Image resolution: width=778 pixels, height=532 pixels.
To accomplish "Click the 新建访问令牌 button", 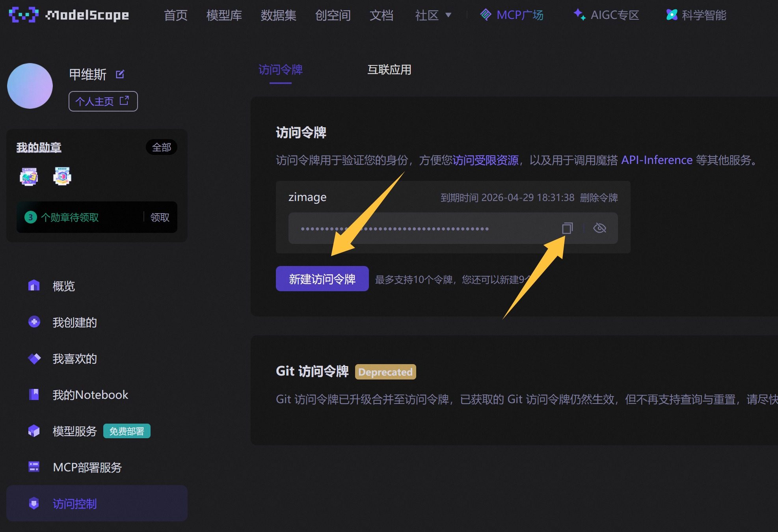I will coord(322,279).
